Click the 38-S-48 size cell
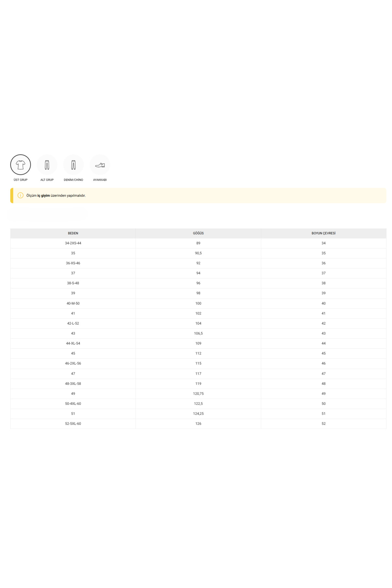The height and width of the screenshot is (588, 392). pyautogui.click(x=73, y=283)
